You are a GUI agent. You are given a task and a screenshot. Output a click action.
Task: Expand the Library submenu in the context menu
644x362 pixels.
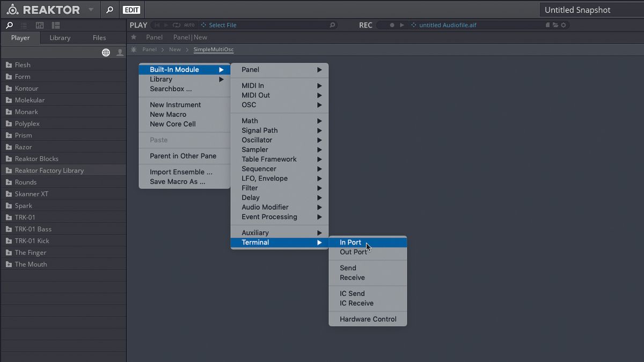pyautogui.click(x=161, y=79)
